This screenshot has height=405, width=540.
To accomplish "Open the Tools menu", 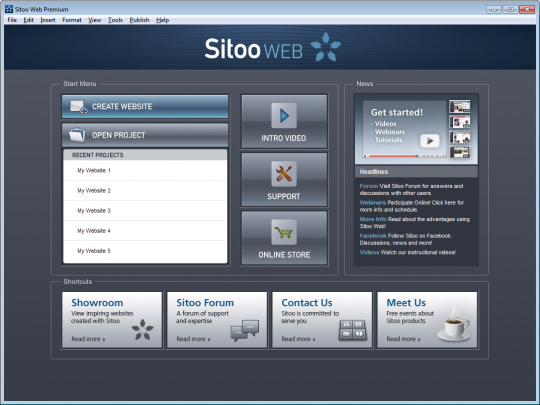I will point(115,20).
